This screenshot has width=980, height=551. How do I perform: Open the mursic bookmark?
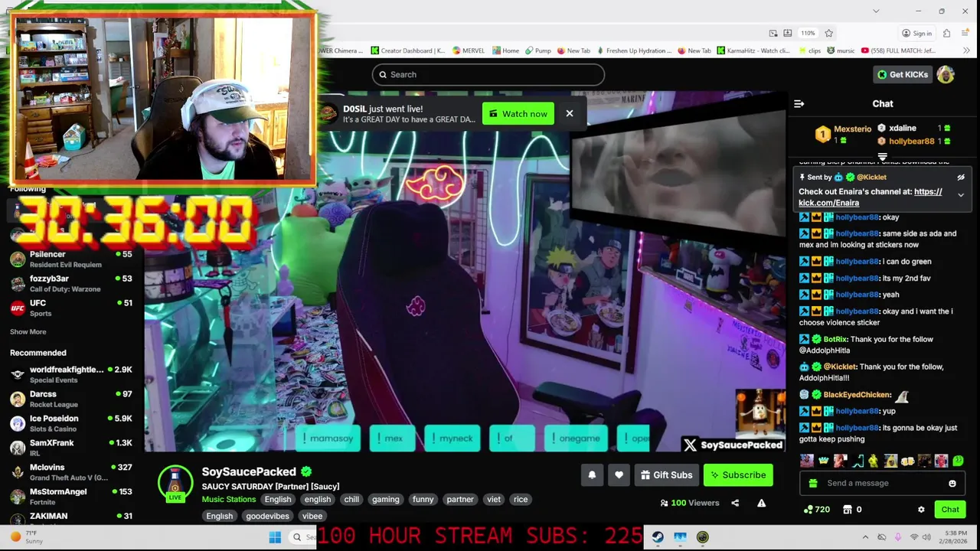point(840,51)
